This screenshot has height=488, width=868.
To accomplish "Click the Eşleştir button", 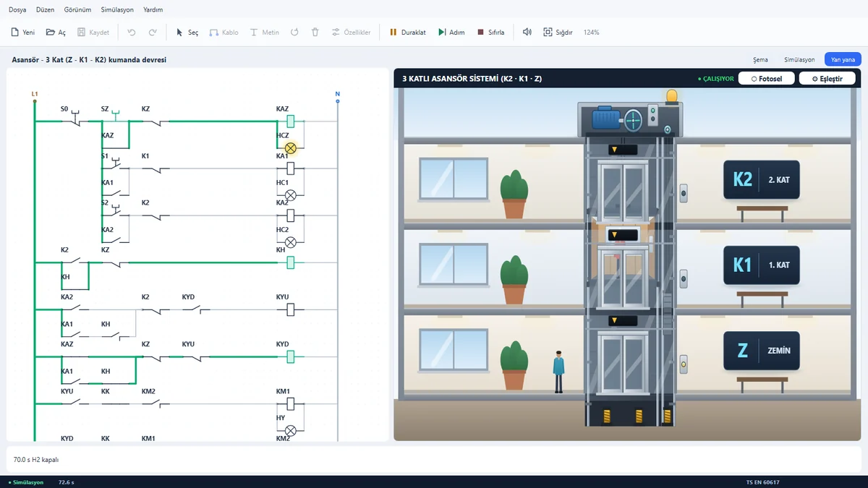I will click(827, 78).
